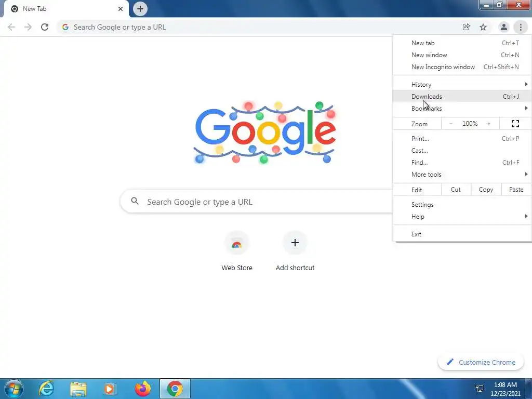Open Settings from the menu
This screenshot has width=532, height=399.
tap(462, 205)
